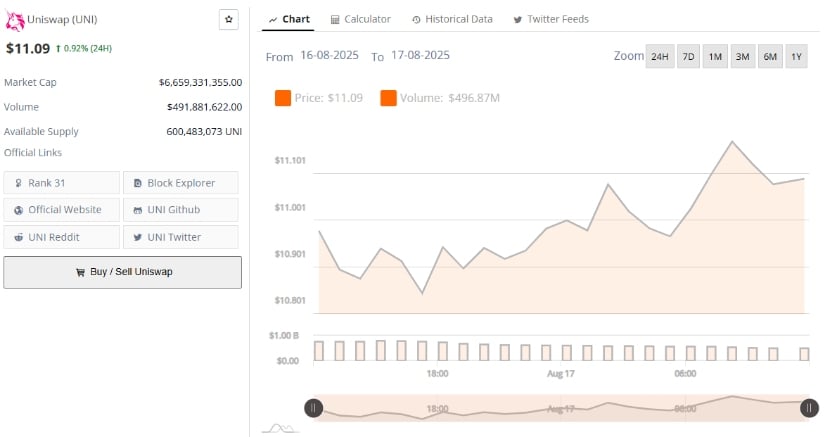Viewport: 825px width, 437px height.
Task: Toggle the Price series legend swatch
Action: pyautogui.click(x=283, y=98)
